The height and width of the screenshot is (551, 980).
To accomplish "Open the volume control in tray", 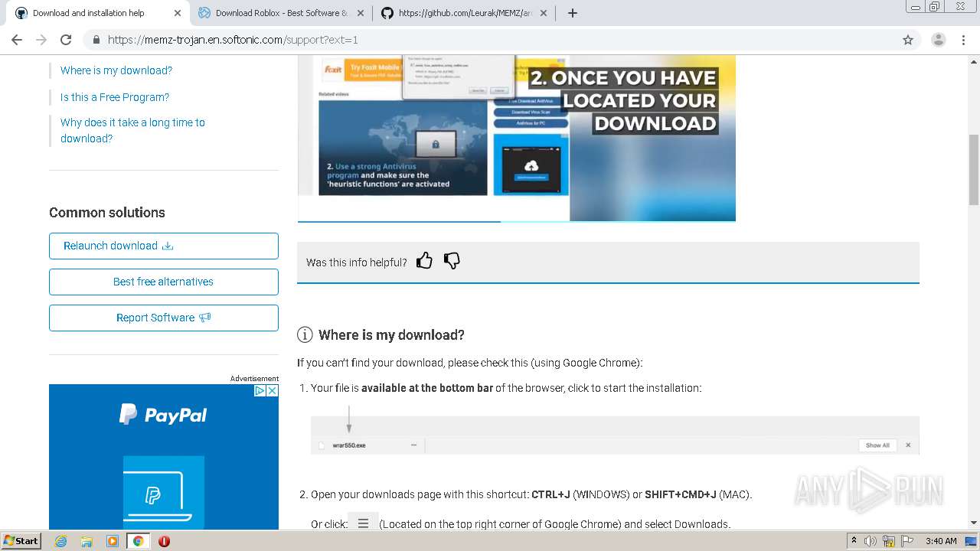I will (x=870, y=541).
